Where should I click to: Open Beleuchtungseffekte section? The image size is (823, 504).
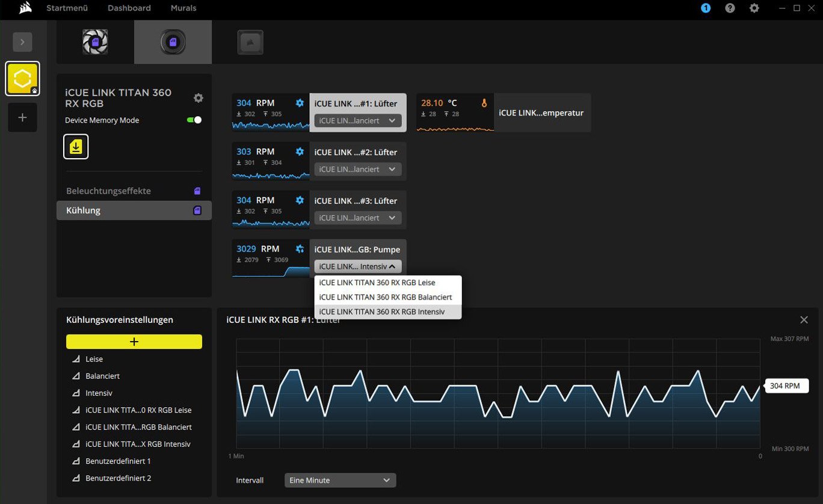tap(134, 191)
